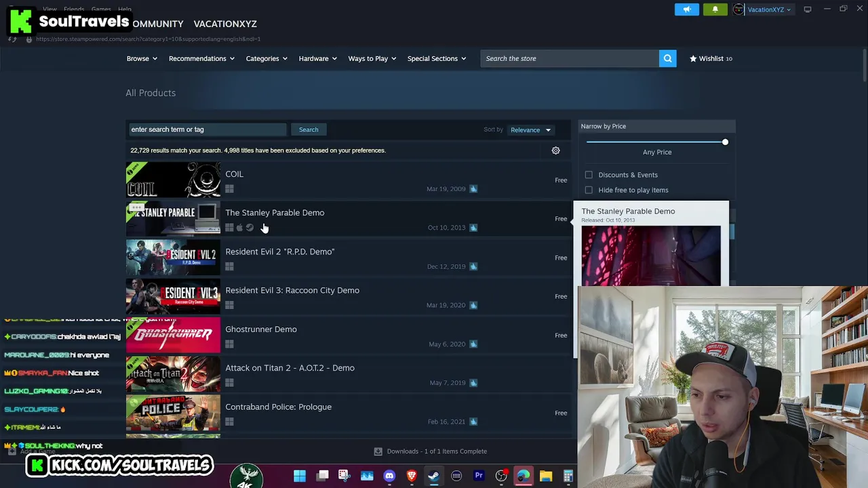Click the Steam taskbar icon

433,476
